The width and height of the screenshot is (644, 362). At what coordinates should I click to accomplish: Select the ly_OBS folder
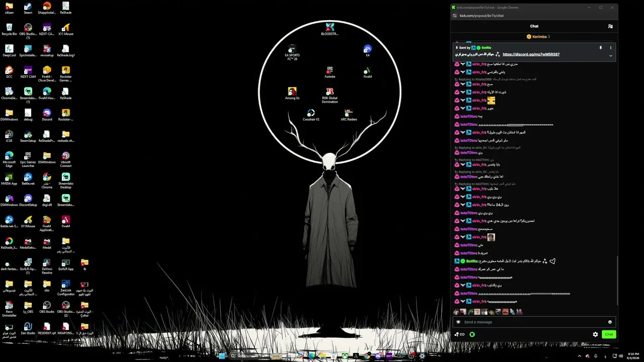click(x=28, y=307)
